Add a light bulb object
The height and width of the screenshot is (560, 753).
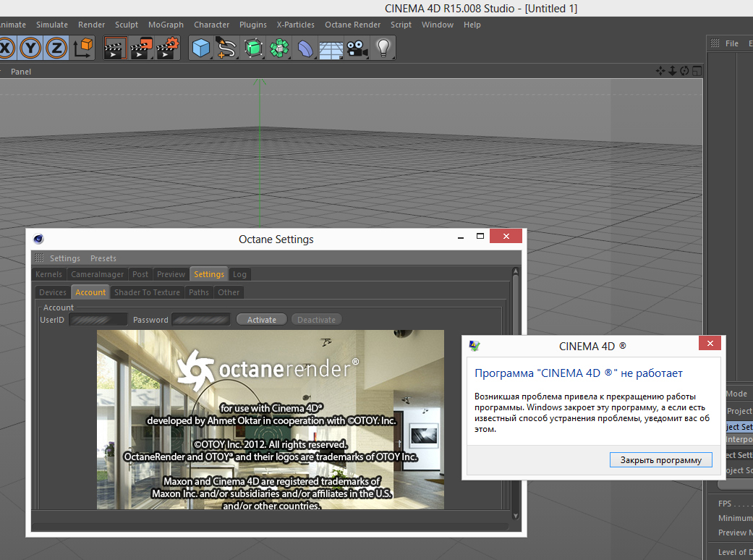coord(383,48)
